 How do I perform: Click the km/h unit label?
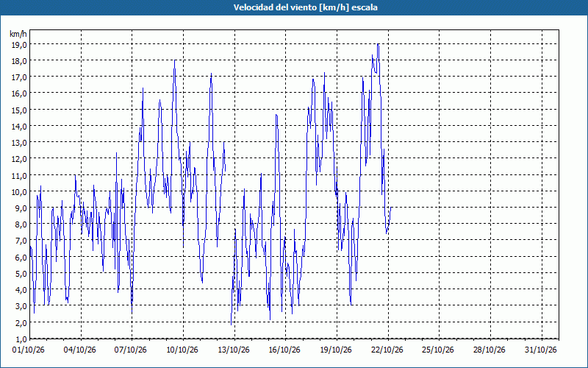pyautogui.click(x=18, y=34)
